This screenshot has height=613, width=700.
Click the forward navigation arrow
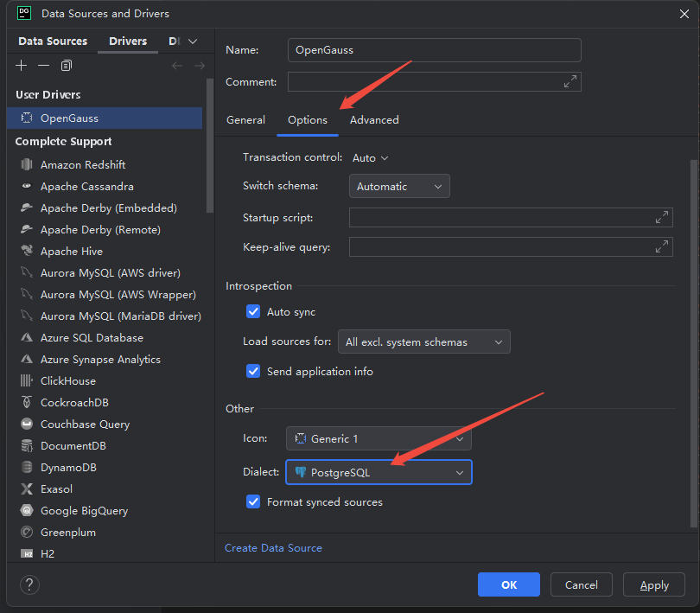(200, 66)
